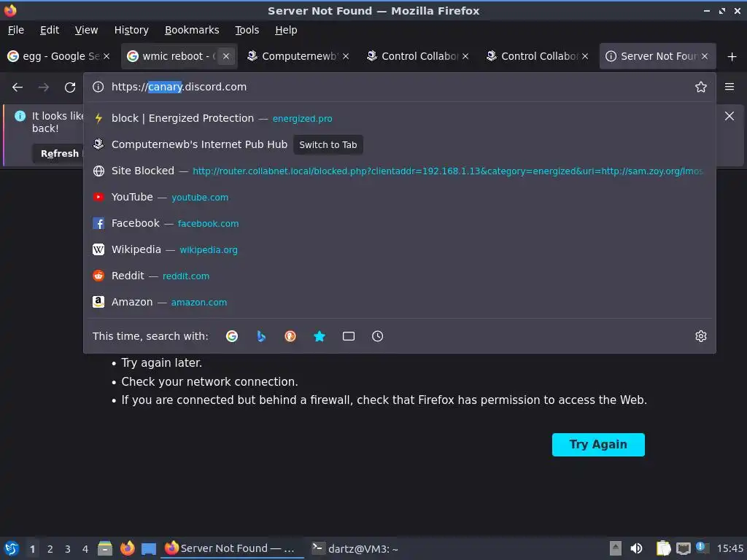Open the Tools menu

click(x=247, y=30)
